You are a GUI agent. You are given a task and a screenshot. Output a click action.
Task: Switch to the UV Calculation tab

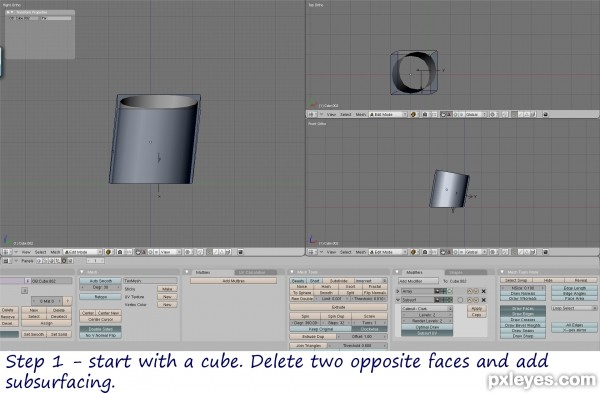[255, 272]
